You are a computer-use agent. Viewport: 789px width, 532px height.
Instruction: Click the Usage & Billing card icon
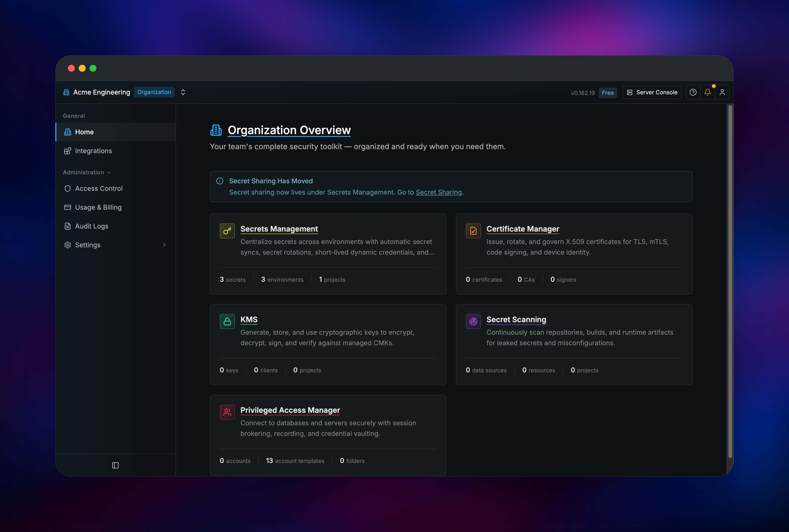pyautogui.click(x=68, y=207)
